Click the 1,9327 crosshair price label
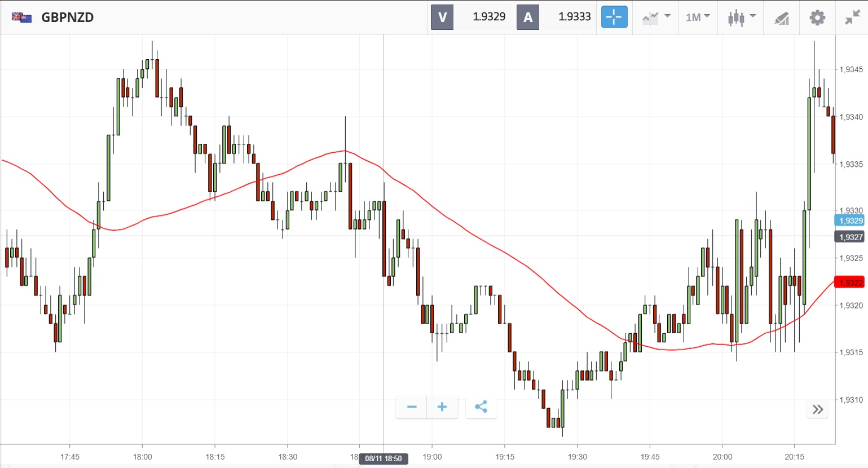Image resolution: width=868 pixels, height=468 pixels. 849,237
